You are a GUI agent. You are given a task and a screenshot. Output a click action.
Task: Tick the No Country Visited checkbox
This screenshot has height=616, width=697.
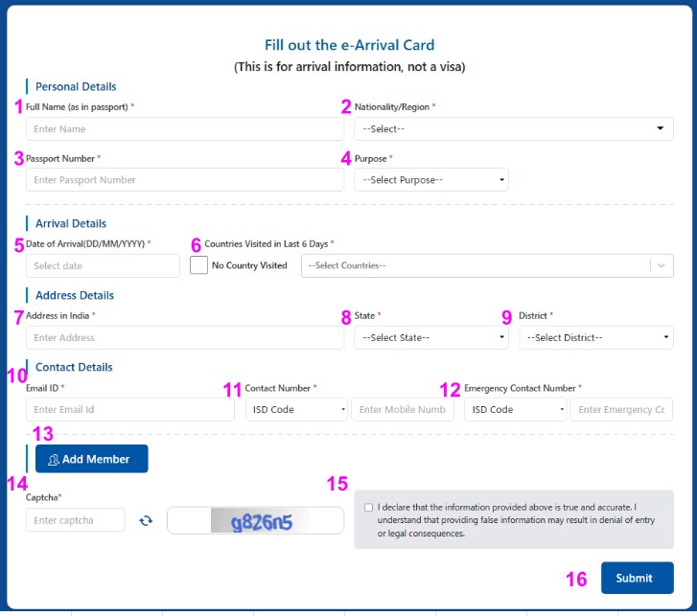198,265
